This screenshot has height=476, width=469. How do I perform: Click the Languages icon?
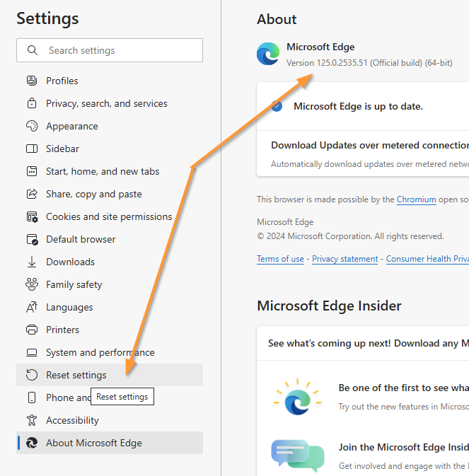pyautogui.click(x=32, y=307)
